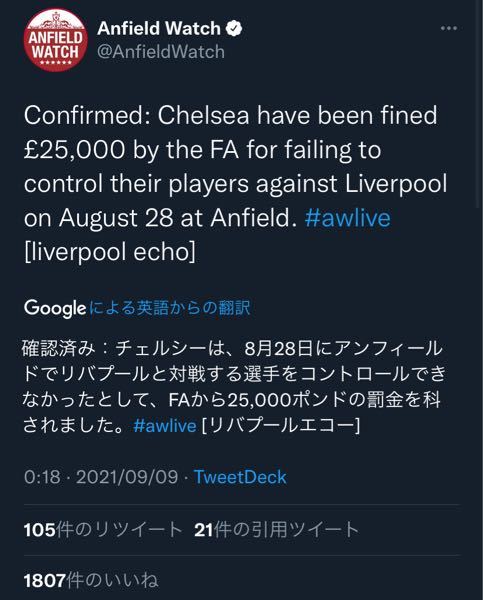The width and height of the screenshot is (483, 600).
Task: Click the Google translation attribution link
Action: pos(170,308)
